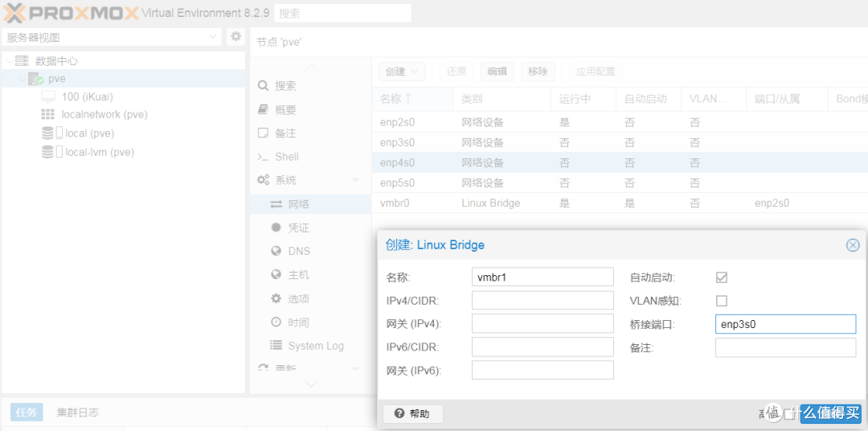
Task: Click the 移除 remove button
Action: [538, 72]
